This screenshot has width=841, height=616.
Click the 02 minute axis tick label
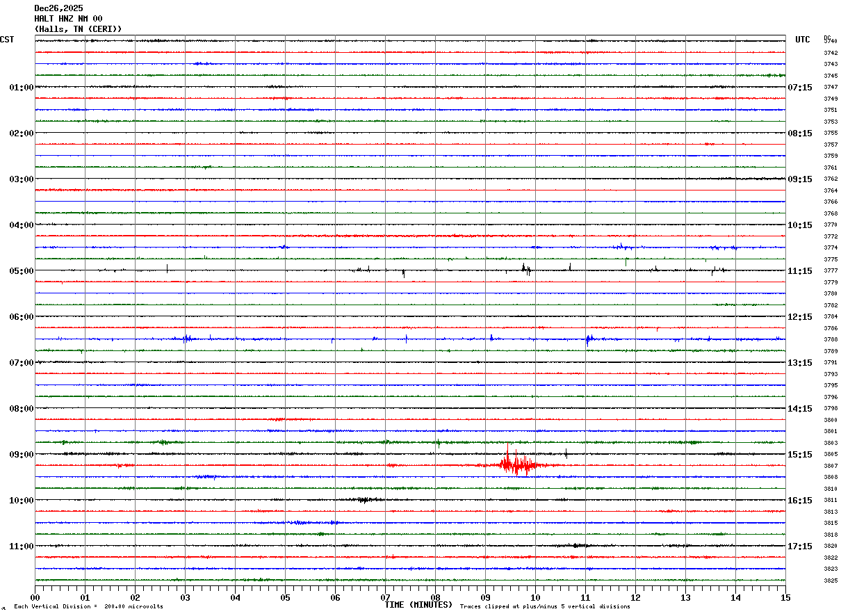(x=135, y=597)
